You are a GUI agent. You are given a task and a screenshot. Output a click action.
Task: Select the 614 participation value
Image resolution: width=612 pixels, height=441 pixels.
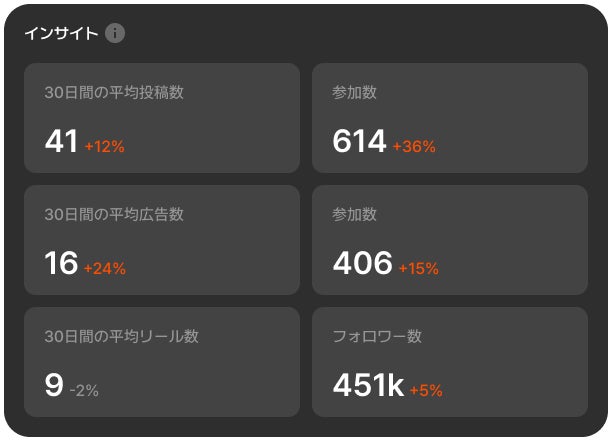pos(359,142)
